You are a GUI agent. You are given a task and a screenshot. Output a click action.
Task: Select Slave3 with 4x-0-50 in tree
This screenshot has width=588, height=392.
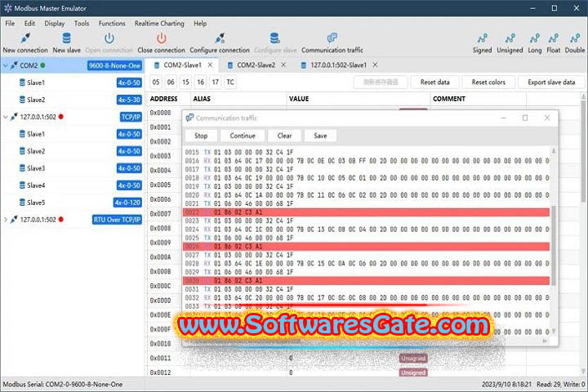coord(72,168)
